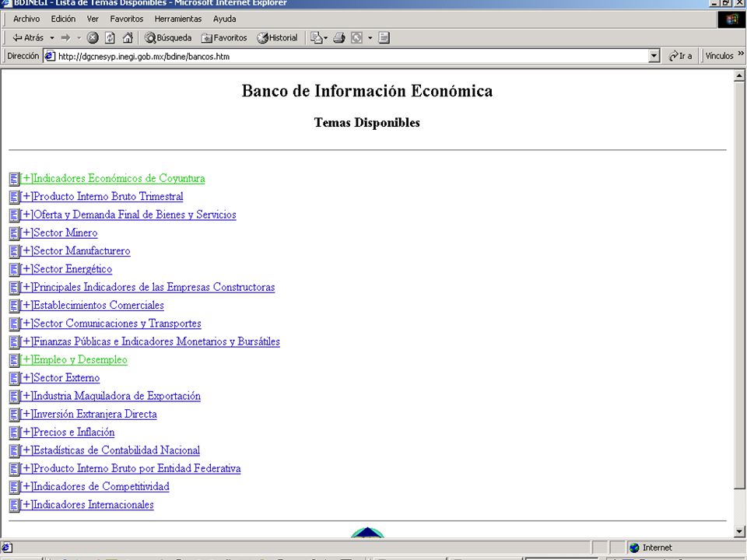
Task: Click the Mail toolbar icon
Action: click(316, 37)
